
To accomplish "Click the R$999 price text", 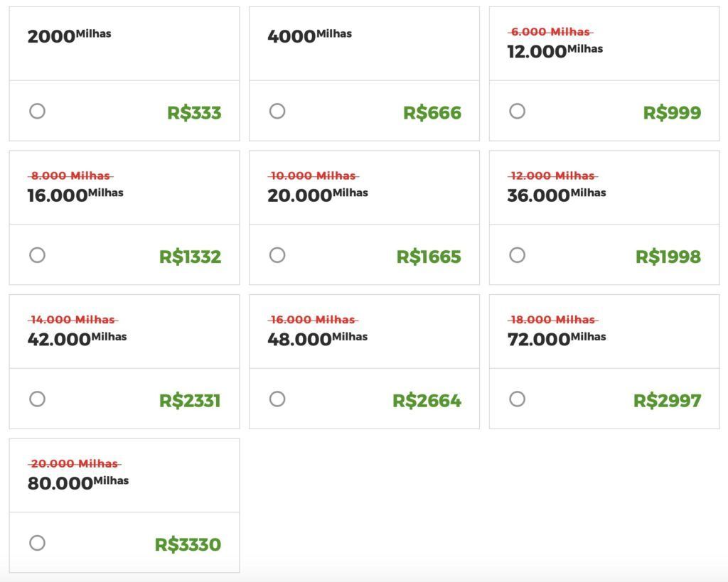I will tap(673, 113).
